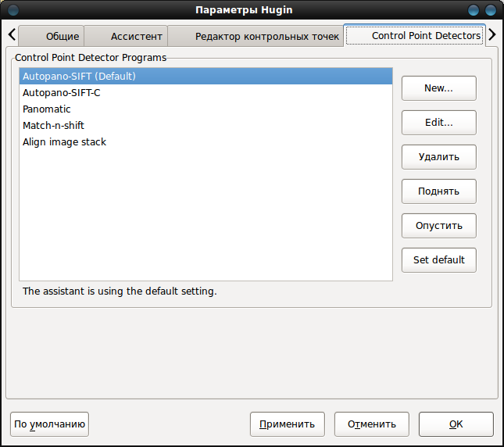Apply changes with Применить
Screen dimensions: 504x447
pos(288,424)
